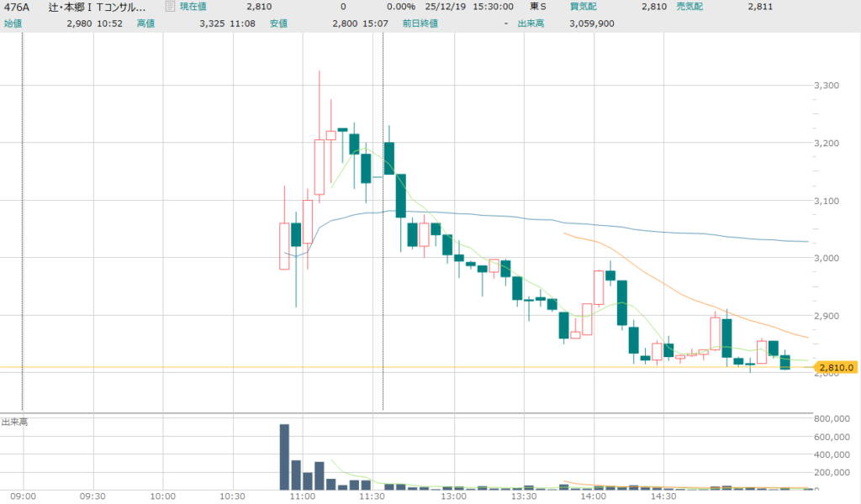Click the document icon beside 現在値

click(171, 7)
